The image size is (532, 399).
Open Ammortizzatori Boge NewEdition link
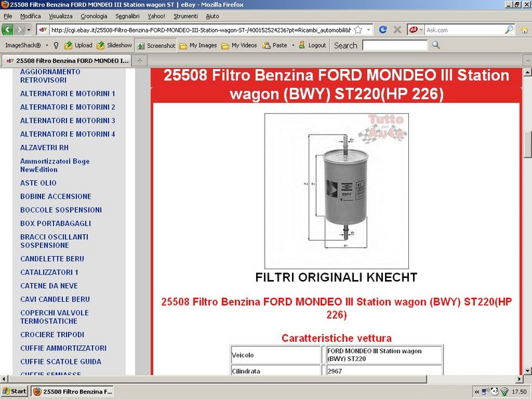55,166
